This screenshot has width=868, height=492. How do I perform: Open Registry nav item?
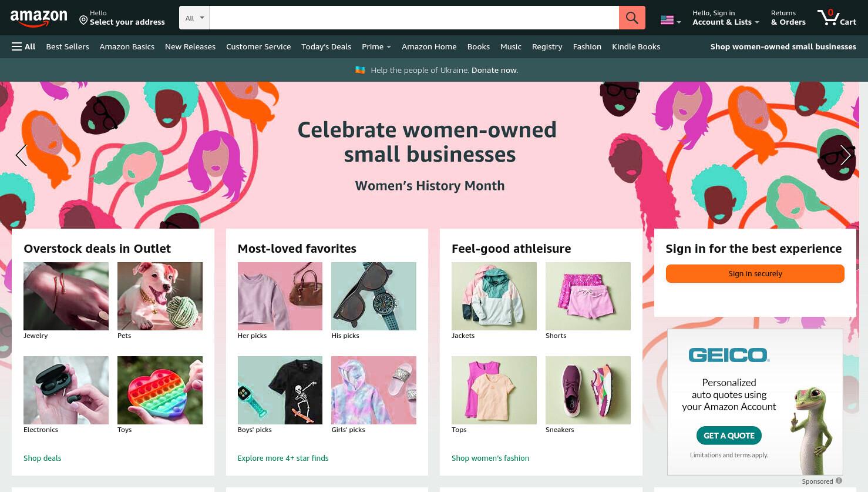[547, 46]
